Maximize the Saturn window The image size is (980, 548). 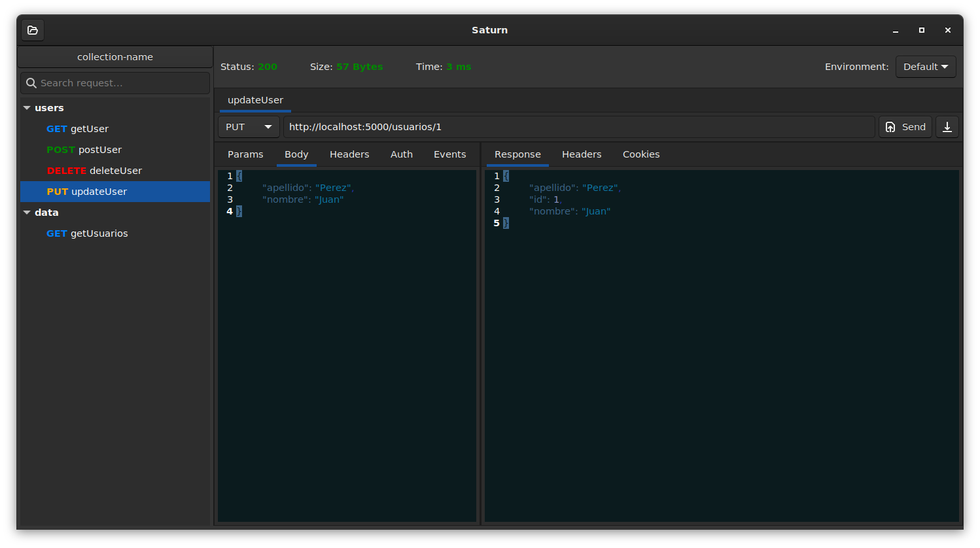pos(922,30)
